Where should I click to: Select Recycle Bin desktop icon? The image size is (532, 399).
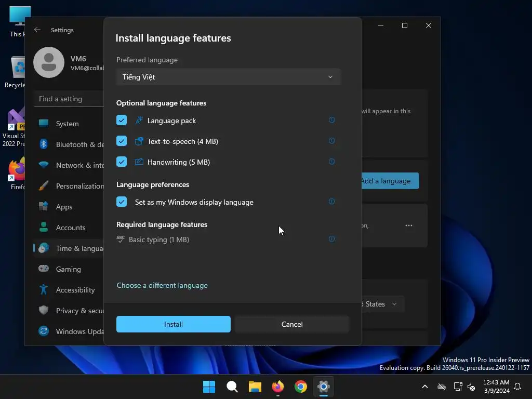coord(15,72)
